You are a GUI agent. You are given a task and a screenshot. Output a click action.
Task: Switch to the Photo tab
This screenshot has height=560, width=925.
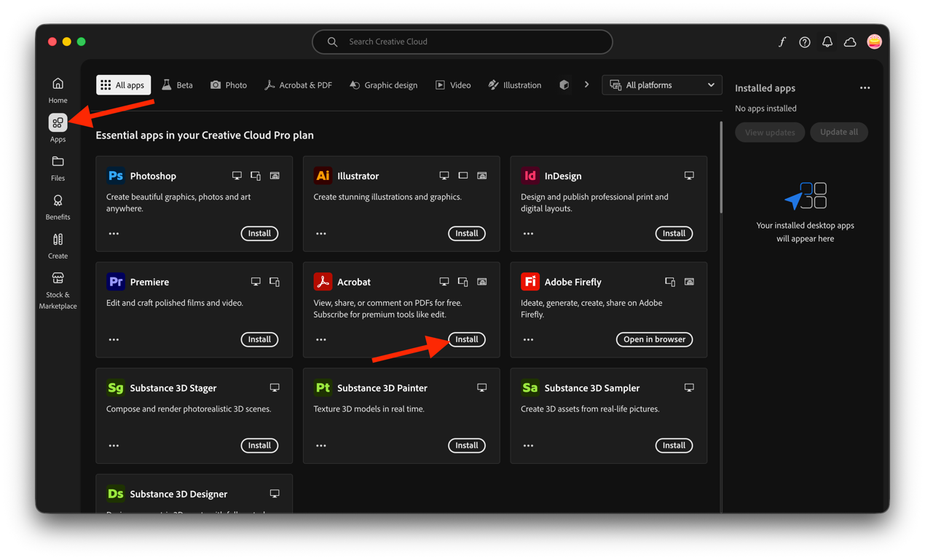[x=229, y=85]
